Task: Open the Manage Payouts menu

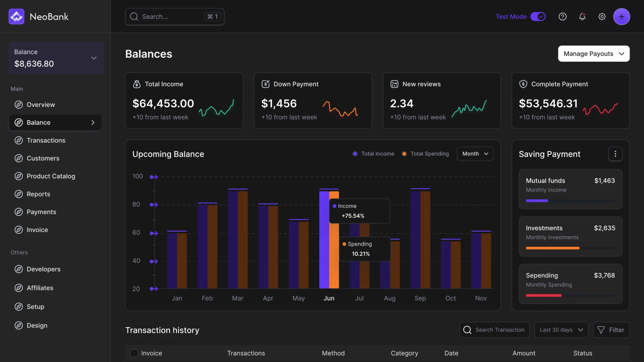Action: coord(594,54)
